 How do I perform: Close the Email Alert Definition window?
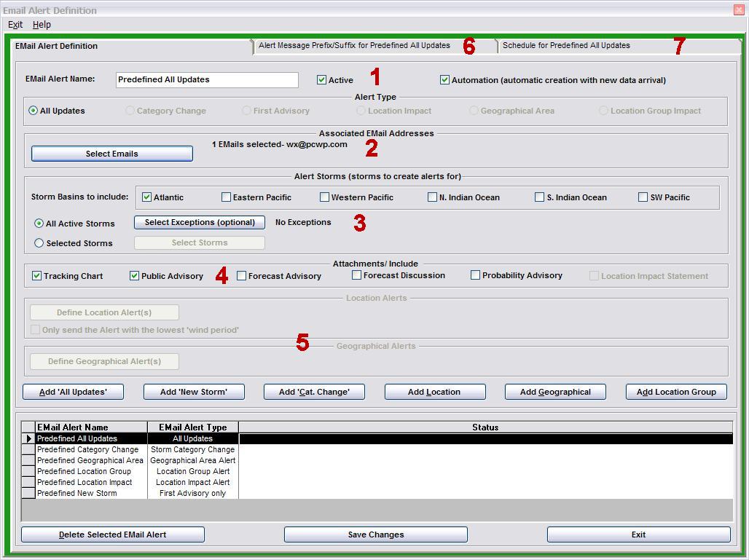click(x=739, y=10)
